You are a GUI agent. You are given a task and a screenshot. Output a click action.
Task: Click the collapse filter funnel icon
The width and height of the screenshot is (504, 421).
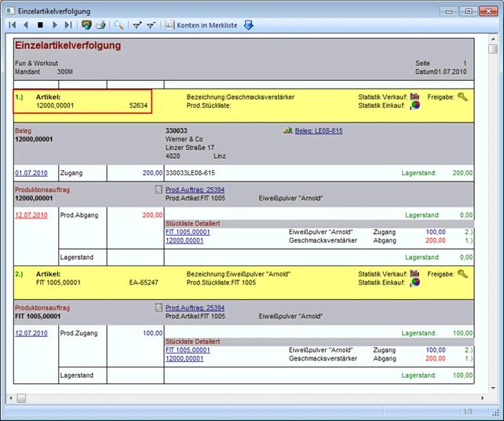click(x=151, y=25)
